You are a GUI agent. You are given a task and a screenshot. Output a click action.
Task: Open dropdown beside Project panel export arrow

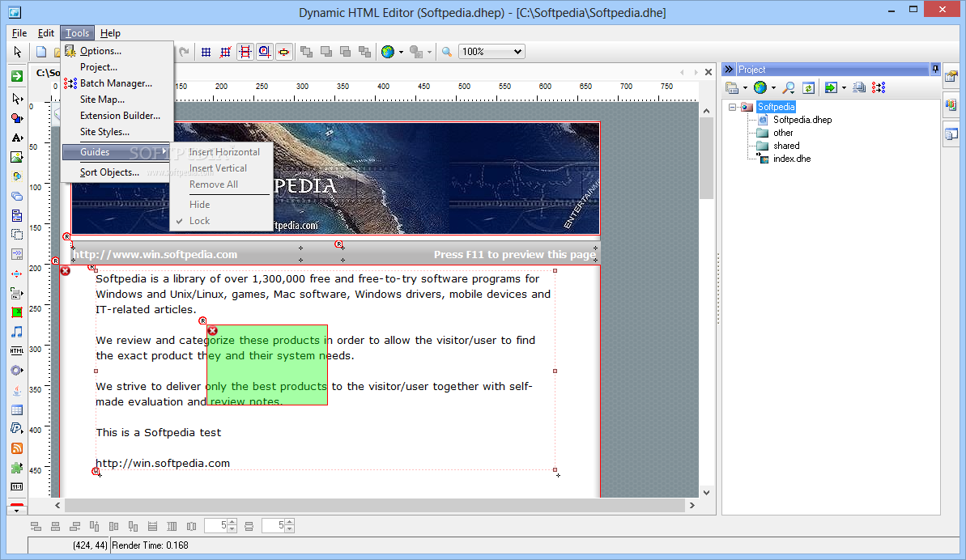(x=844, y=88)
